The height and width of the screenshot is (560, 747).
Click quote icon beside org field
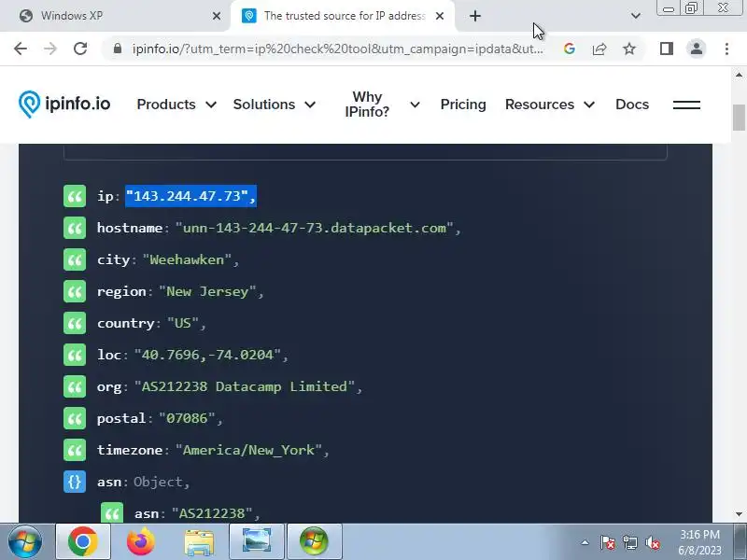[75, 386]
